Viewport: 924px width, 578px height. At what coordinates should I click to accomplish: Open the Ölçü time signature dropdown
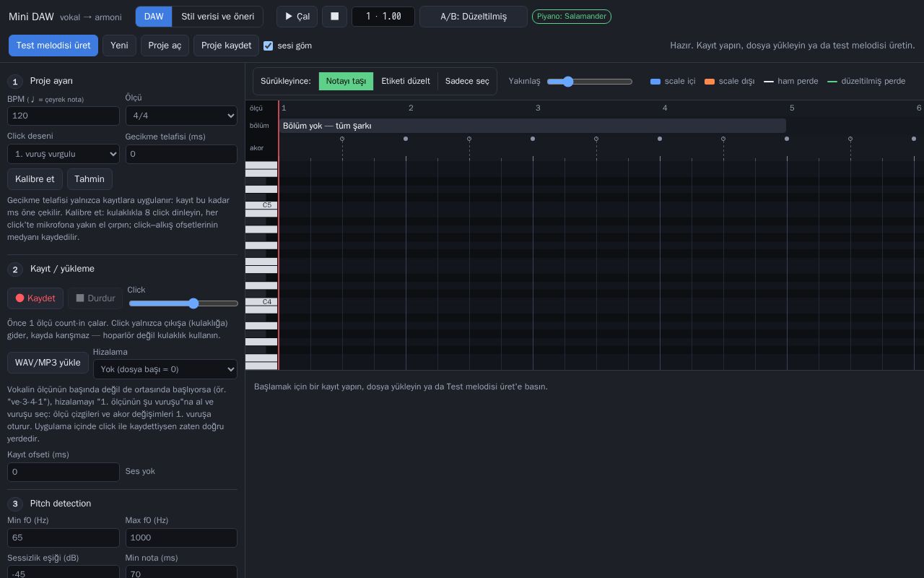click(x=181, y=116)
